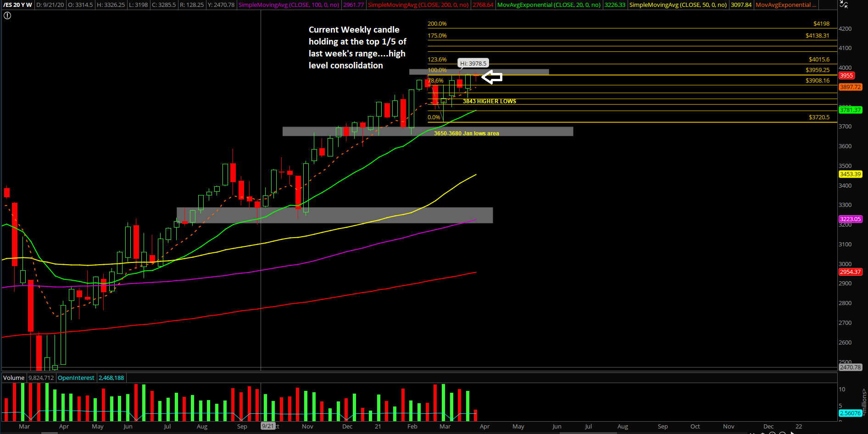Click the 2,468,188 open interest value
Viewport: 868px width, 434px height.
[x=111, y=378]
